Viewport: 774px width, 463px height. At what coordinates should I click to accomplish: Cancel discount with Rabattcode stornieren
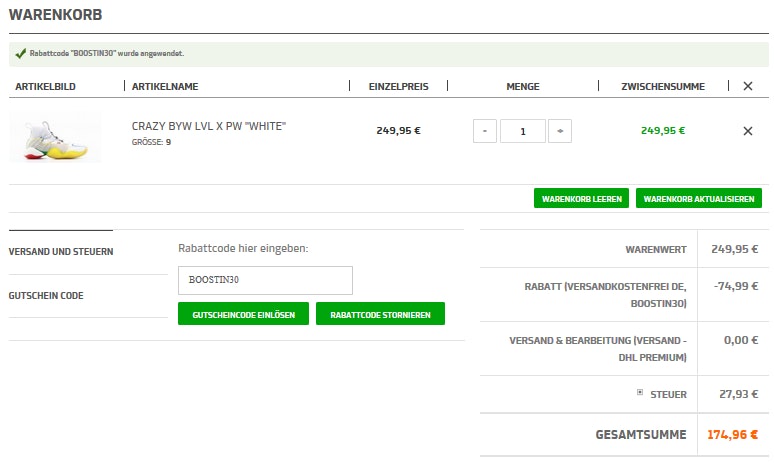coord(380,314)
